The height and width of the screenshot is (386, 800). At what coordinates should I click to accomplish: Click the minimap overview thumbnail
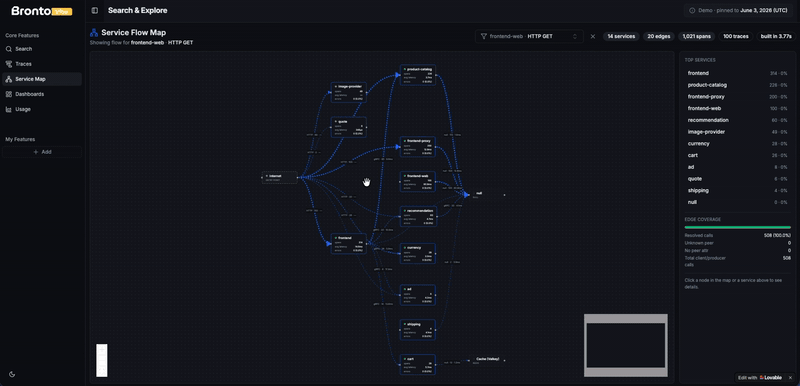(626, 345)
